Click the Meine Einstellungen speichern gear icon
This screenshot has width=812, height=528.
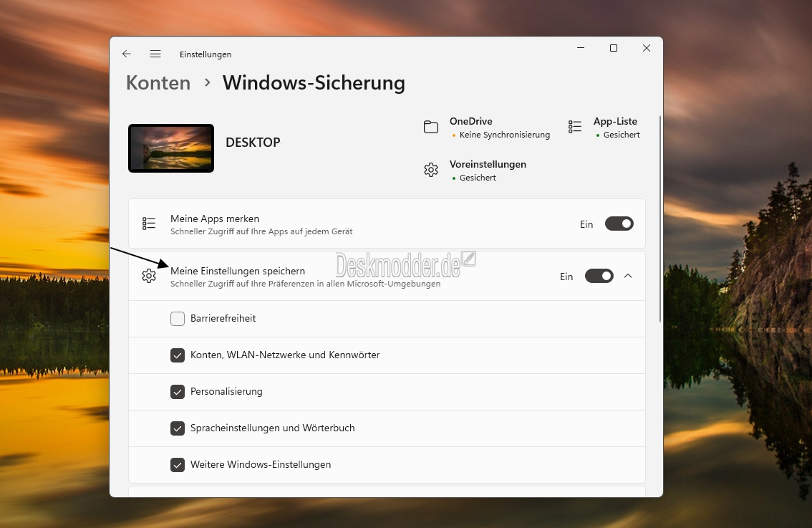(149, 276)
